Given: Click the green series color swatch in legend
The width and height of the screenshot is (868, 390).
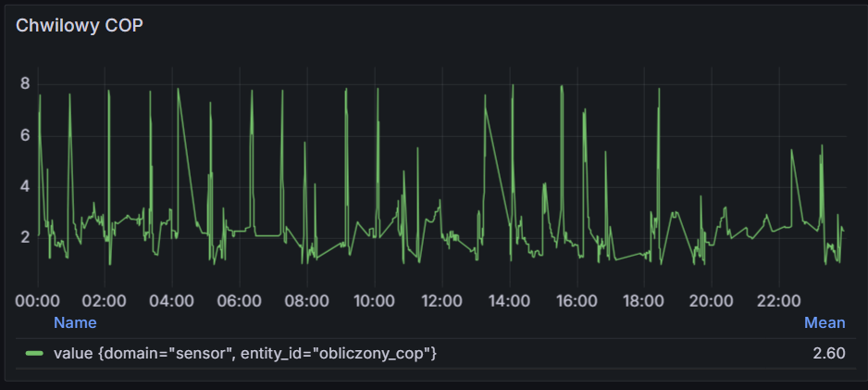Looking at the screenshot, I should click(34, 353).
